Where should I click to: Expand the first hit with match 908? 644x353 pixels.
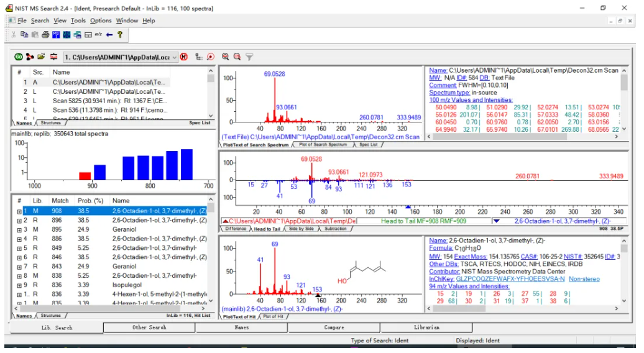tap(19, 211)
